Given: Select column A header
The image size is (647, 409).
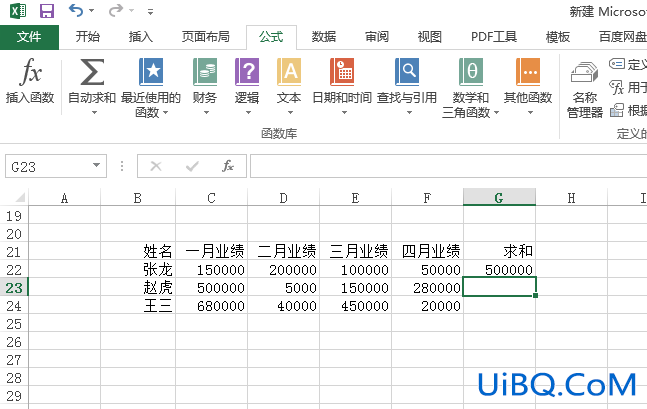Looking at the screenshot, I should point(64,197).
